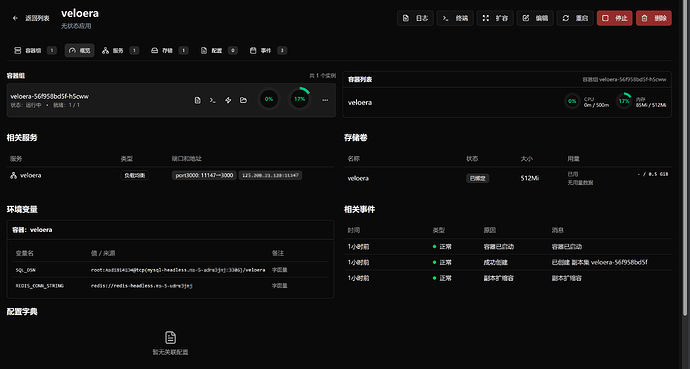Screen dimensions: 690x369
Task: Click the redis://redis-headless value
Action: click(x=142, y=286)
